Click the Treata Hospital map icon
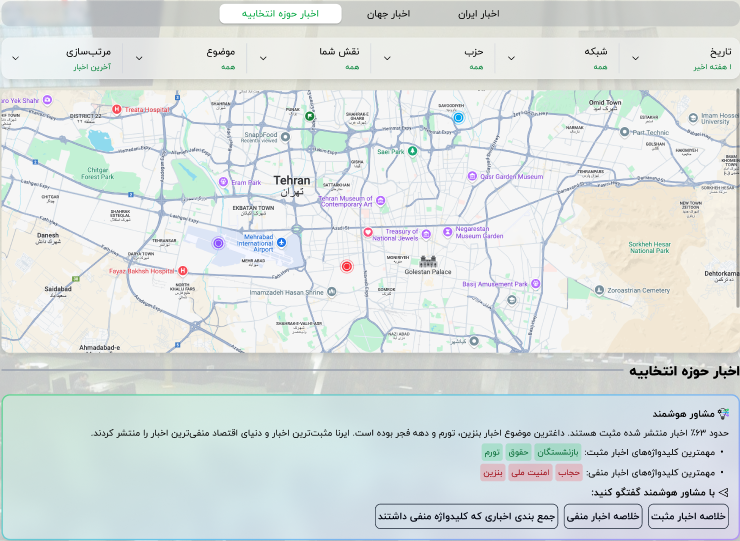 (x=117, y=109)
